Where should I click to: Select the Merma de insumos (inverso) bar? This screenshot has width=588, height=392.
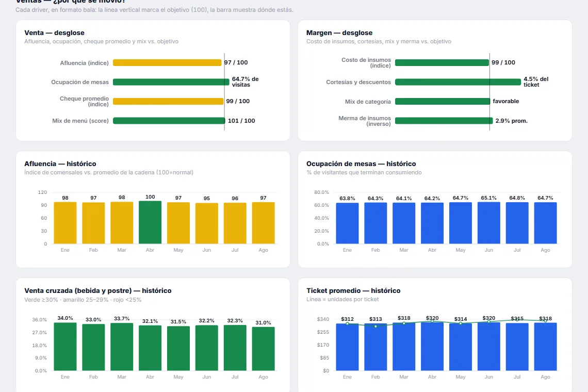[444, 121]
